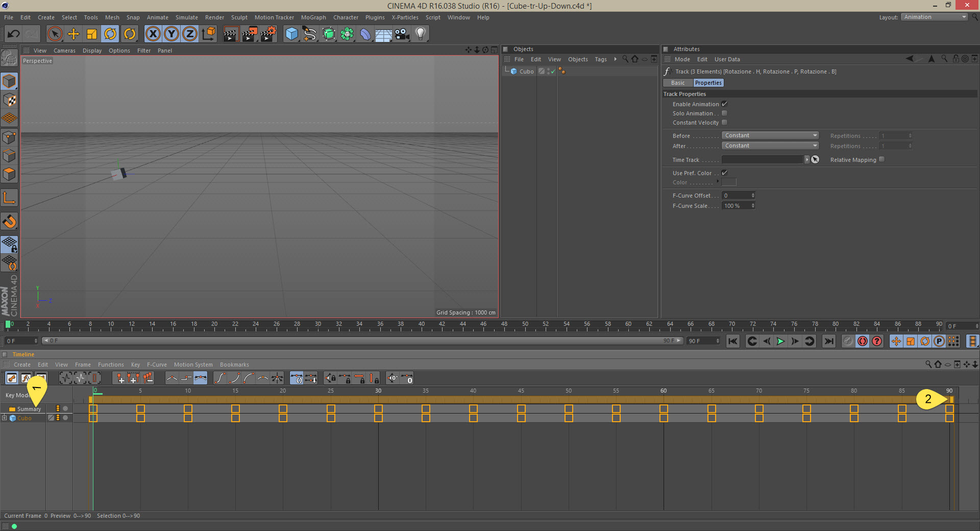The width and height of the screenshot is (980, 531).
Task: Expand the Cubo track in Timeline
Action: click(x=5, y=418)
